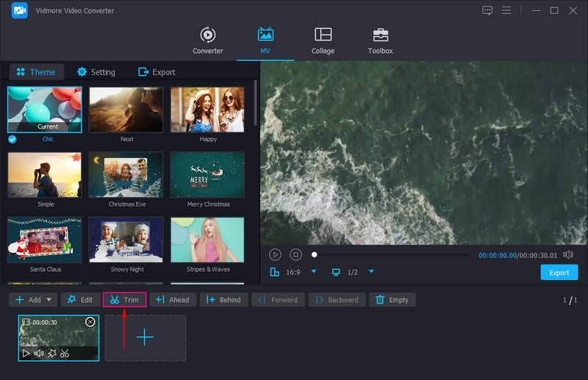
Task: Click the scissors icon on the clip thumbnail
Action: 65,354
